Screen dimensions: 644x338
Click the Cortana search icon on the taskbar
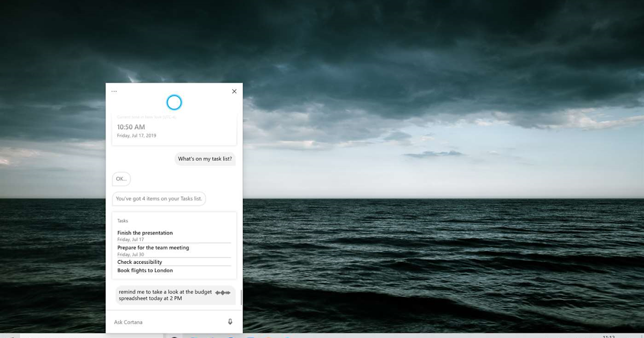[174, 337]
